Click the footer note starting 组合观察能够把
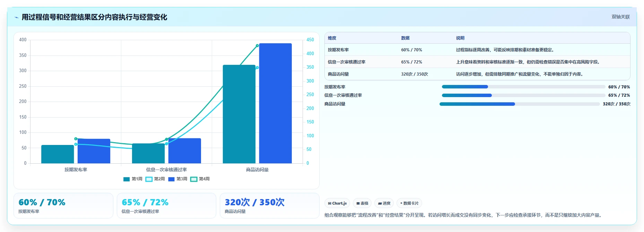Screen dimensions: 644x232 [x=464, y=215]
